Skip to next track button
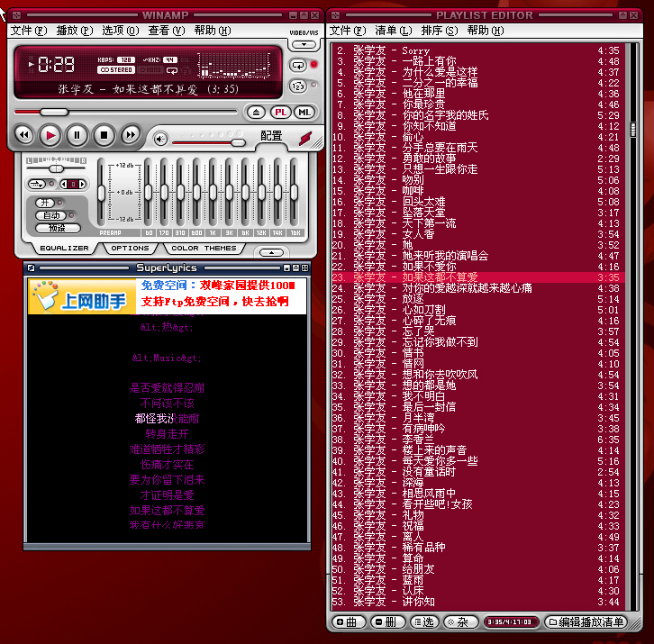The width and height of the screenshot is (654, 644). point(131,135)
